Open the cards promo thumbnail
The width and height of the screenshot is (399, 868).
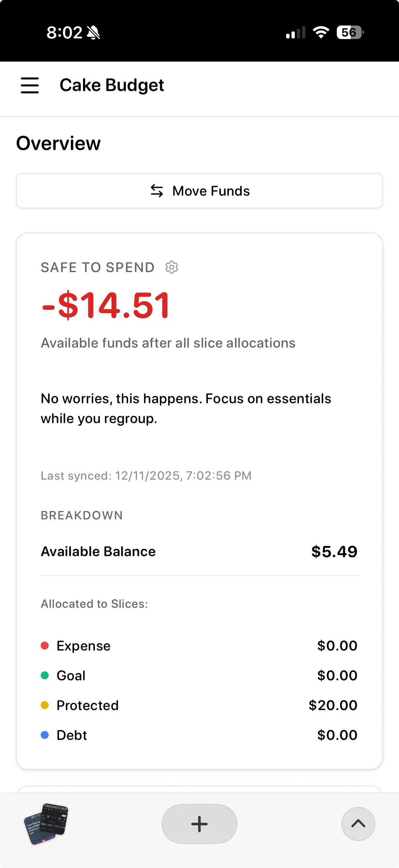(x=46, y=824)
